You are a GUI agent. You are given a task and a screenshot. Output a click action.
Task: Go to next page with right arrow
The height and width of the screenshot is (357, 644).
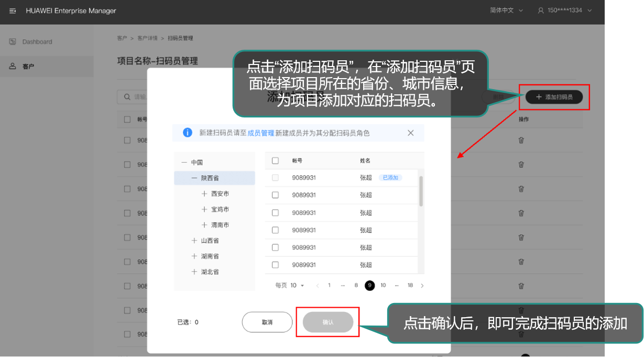pyautogui.click(x=422, y=286)
